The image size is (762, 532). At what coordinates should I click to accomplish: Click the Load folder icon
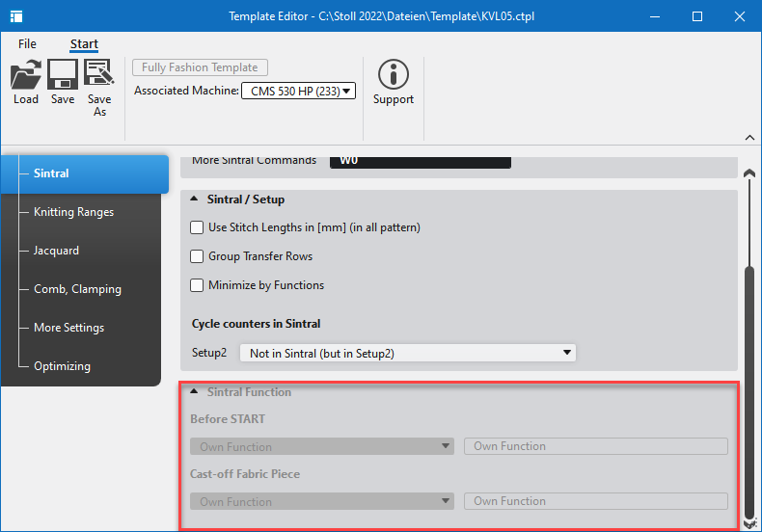click(26, 75)
